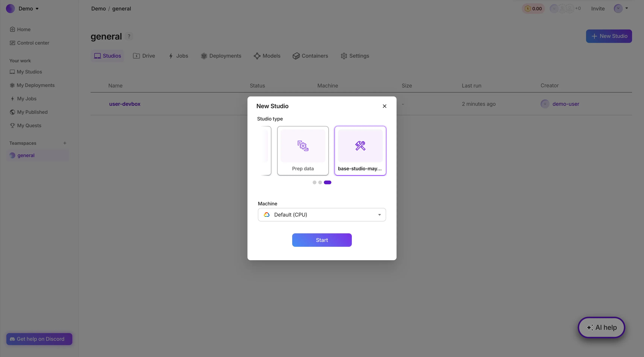Open AI help assistant

[x=601, y=328]
